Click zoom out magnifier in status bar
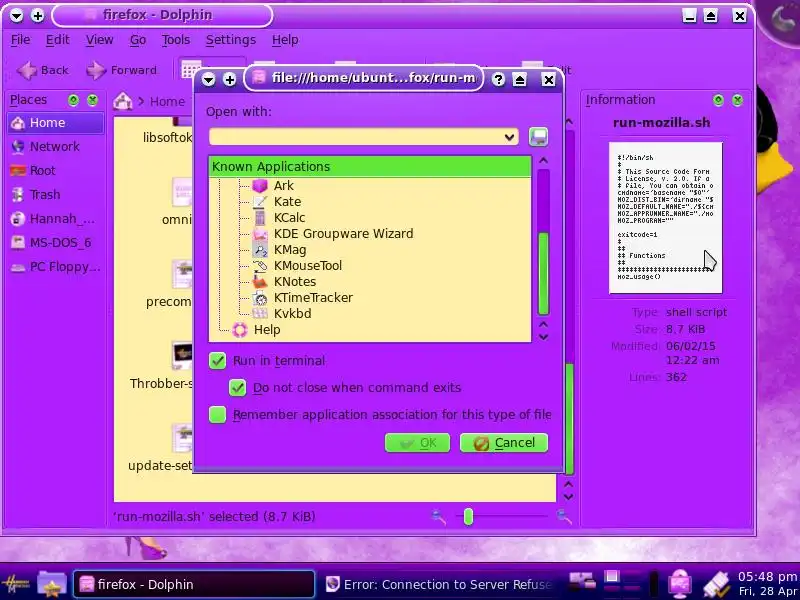The height and width of the screenshot is (600, 800). click(438, 517)
